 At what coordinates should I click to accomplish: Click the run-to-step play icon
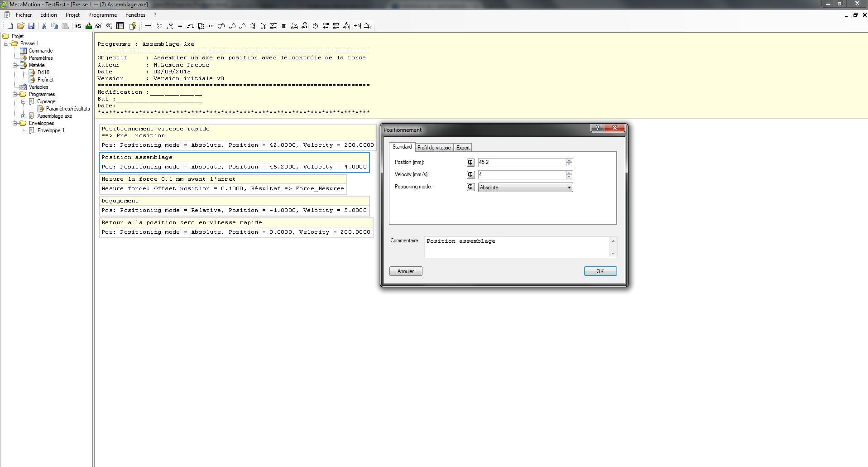click(x=78, y=26)
